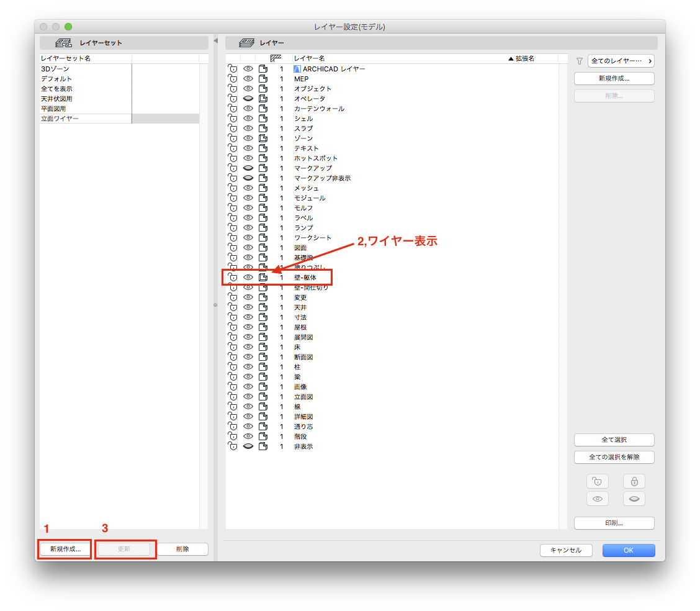Click the filter funnel icon
700x611 pixels.
point(580,61)
